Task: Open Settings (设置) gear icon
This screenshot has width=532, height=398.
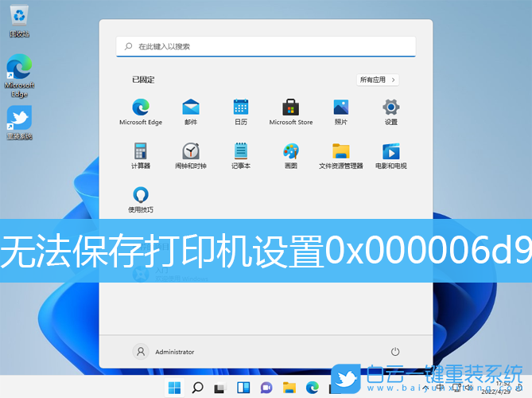Action: [x=391, y=112]
